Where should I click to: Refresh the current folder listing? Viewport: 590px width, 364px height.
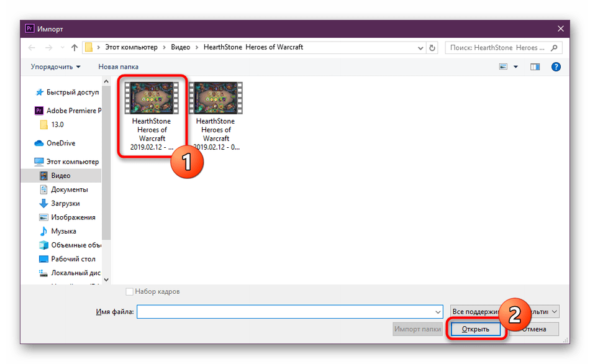pyautogui.click(x=432, y=48)
